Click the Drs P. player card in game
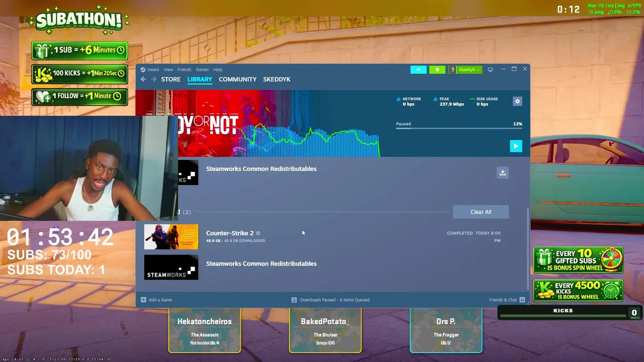Image resolution: width=644 pixels, height=362 pixels. (446, 330)
